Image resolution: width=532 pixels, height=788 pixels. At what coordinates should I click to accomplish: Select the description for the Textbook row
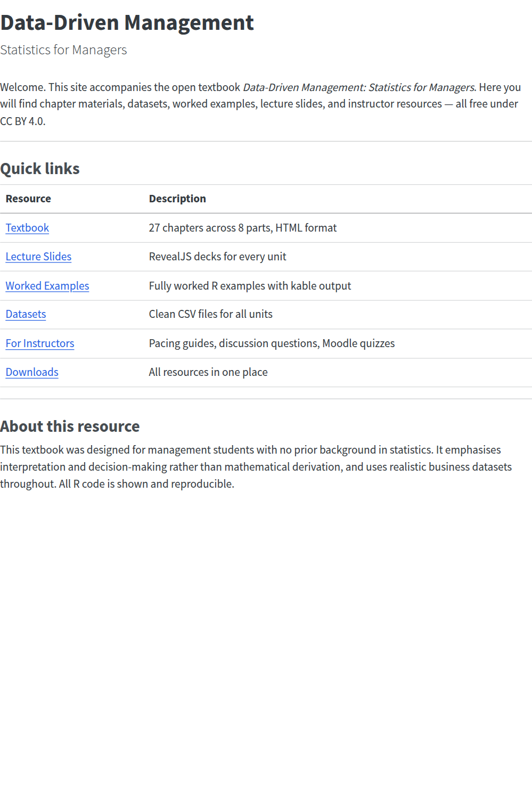243,228
